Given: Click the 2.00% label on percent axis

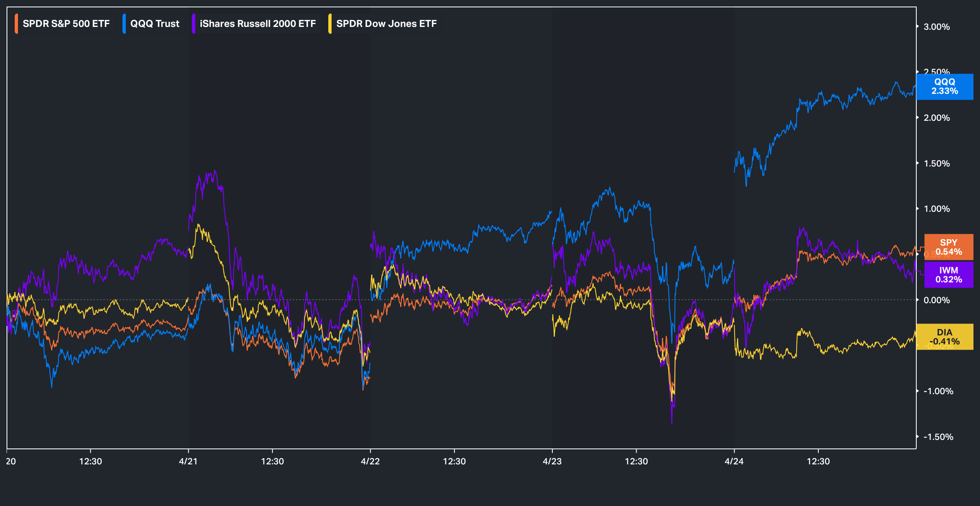Looking at the screenshot, I should pos(937,118).
